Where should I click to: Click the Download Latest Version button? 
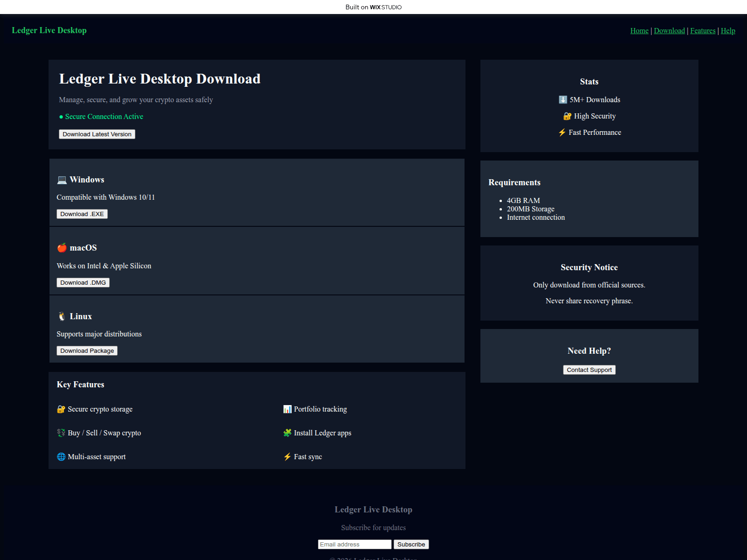[x=97, y=134]
